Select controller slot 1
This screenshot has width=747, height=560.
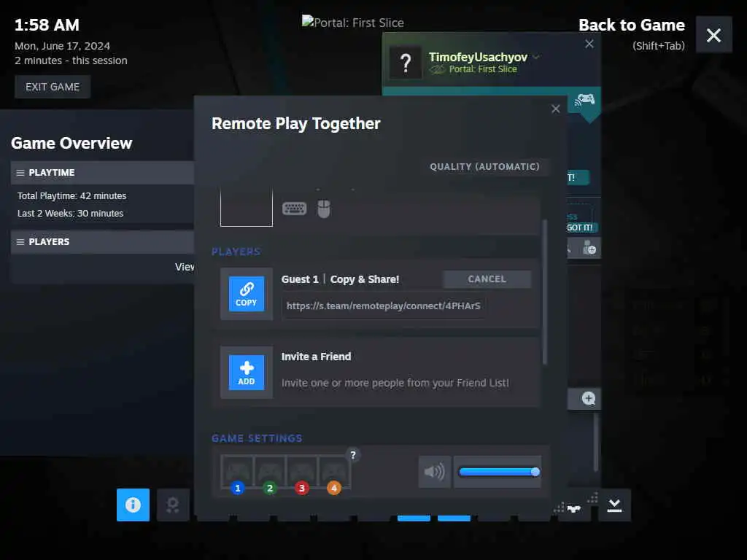(x=237, y=472)
